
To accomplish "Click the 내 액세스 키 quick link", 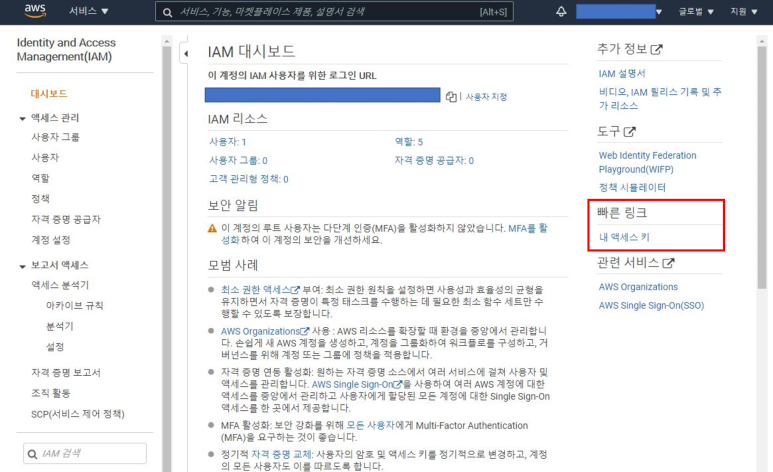I will point(624,237).
